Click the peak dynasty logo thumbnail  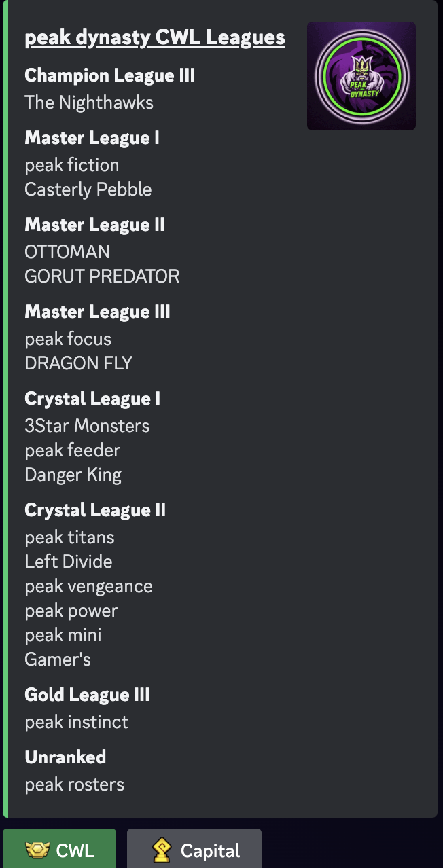(x=361, y=76)
